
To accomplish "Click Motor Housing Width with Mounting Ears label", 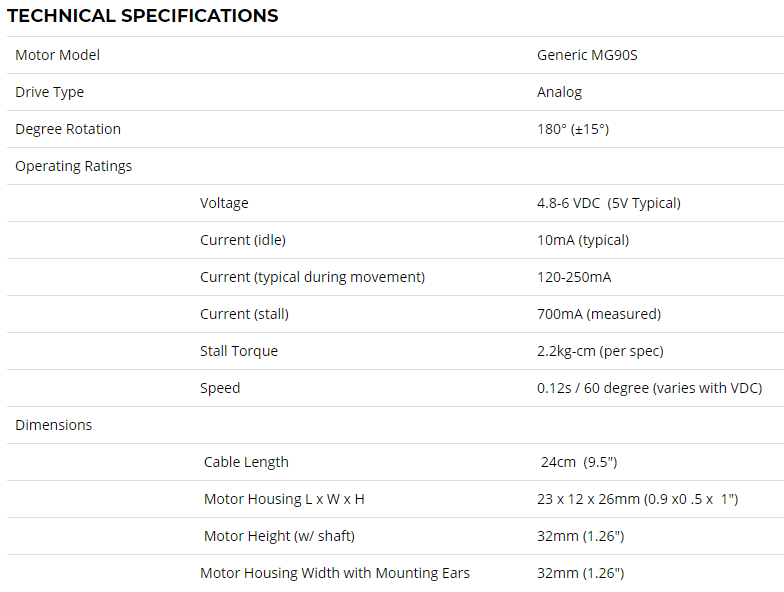I will coord(334,574).
